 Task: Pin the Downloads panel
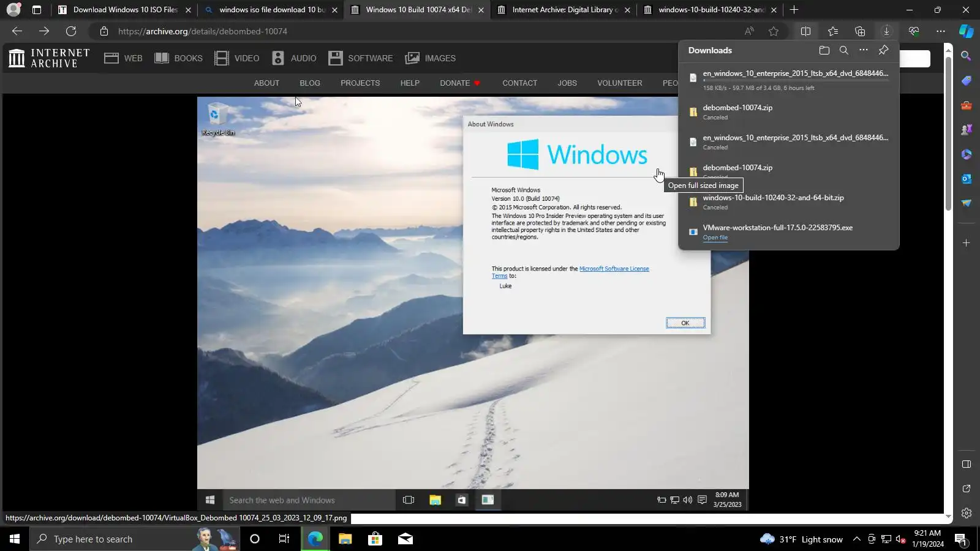point(883,50)
